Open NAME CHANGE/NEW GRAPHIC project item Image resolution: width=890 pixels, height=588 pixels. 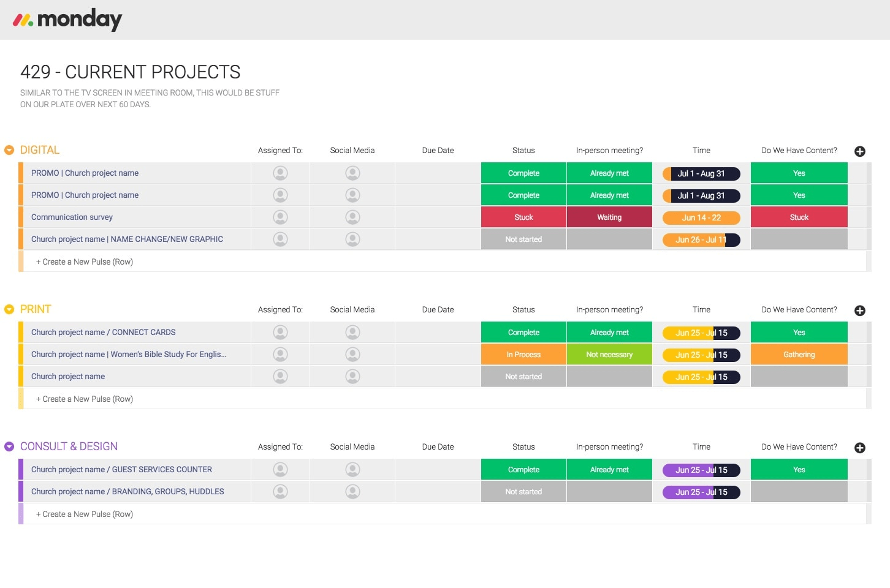click(127, 239)
